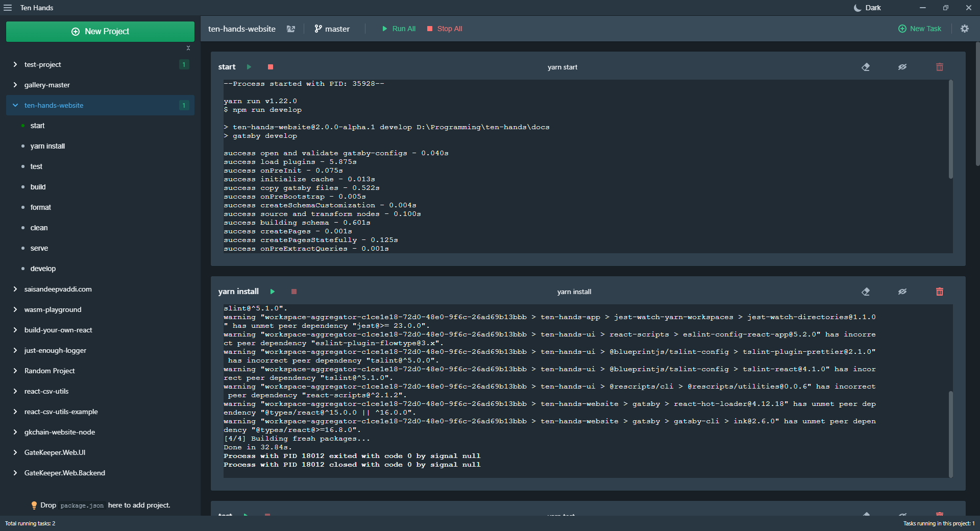Collapse the ten-hands-website project
Screen dimensions: 980x531
[15, 105]
